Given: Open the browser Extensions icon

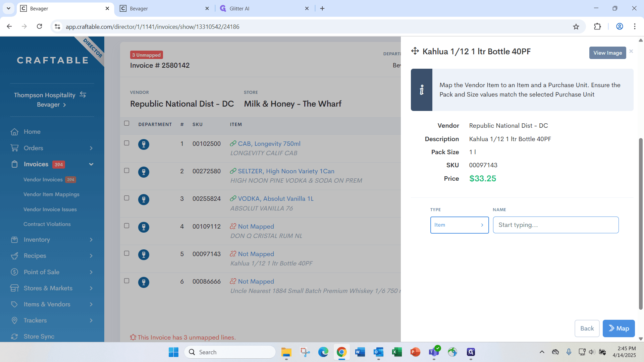Looking at the screenshot, I should [597, 26].
